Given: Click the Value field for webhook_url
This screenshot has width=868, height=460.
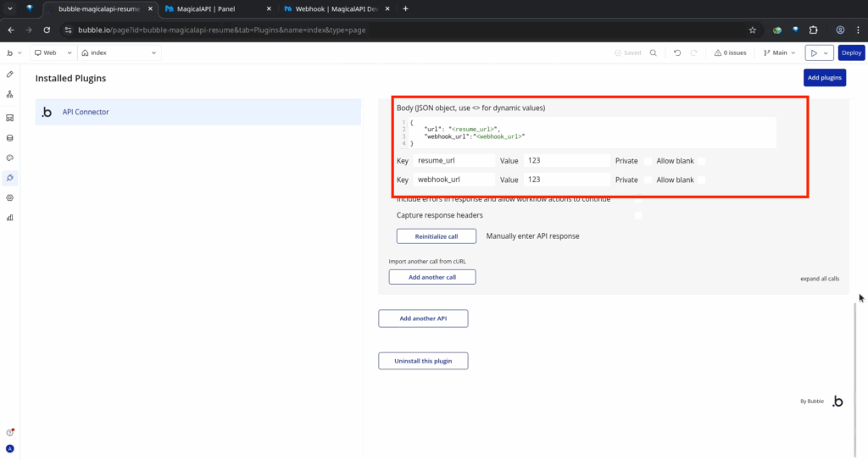Looking at the screenshot, I should pos(566,180).
